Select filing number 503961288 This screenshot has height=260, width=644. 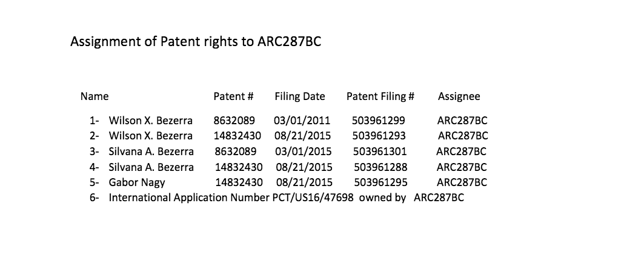(x=380, y=167)
